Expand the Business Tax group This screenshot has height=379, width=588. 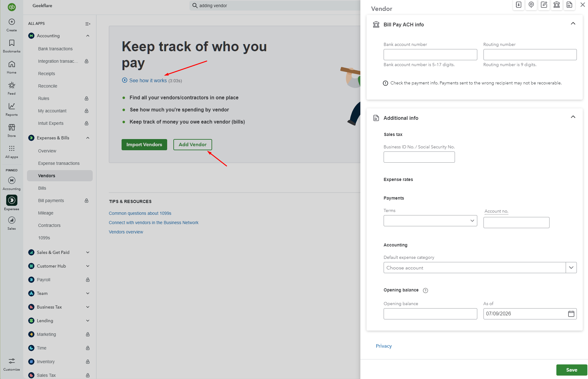88,307
